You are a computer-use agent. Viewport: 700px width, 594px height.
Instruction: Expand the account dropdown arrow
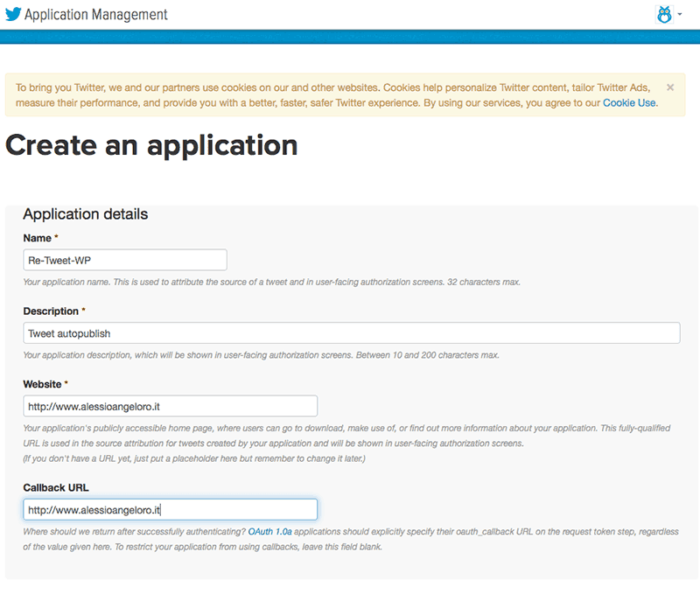pos(680,14)
